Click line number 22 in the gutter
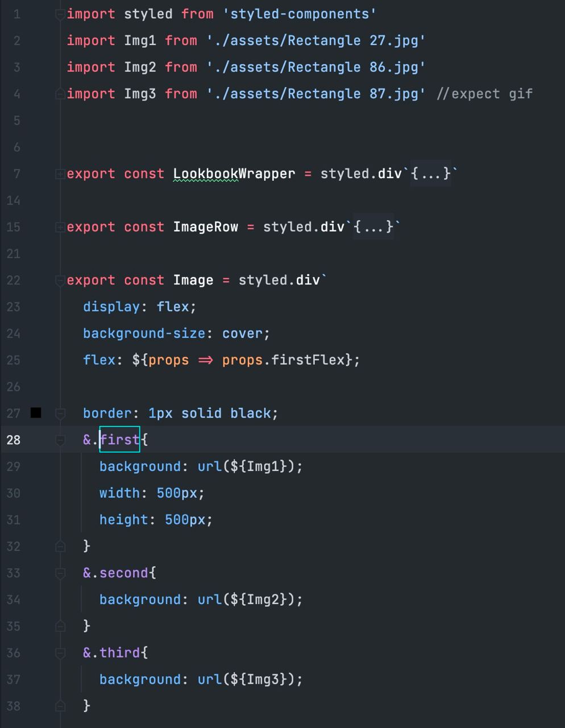The height and width of the screenshot is (728, 565). [x=13, y=280]
